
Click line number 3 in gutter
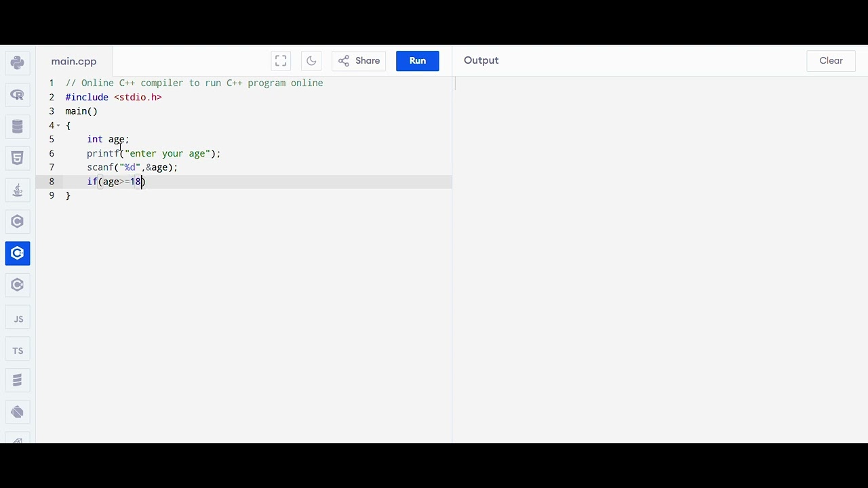(51, 111)
